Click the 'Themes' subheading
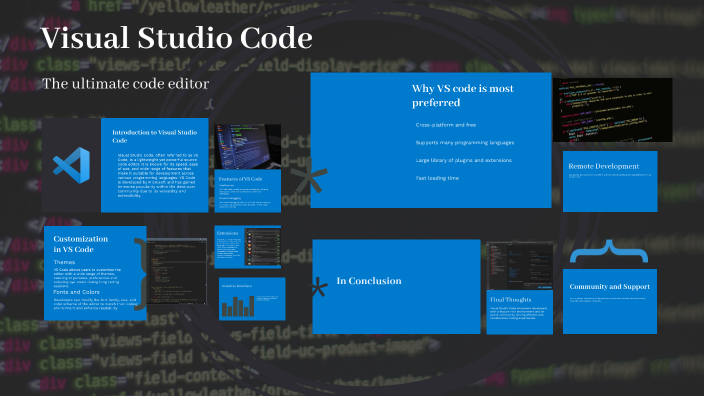Screen dimensions: 704x396 [64, 262]
